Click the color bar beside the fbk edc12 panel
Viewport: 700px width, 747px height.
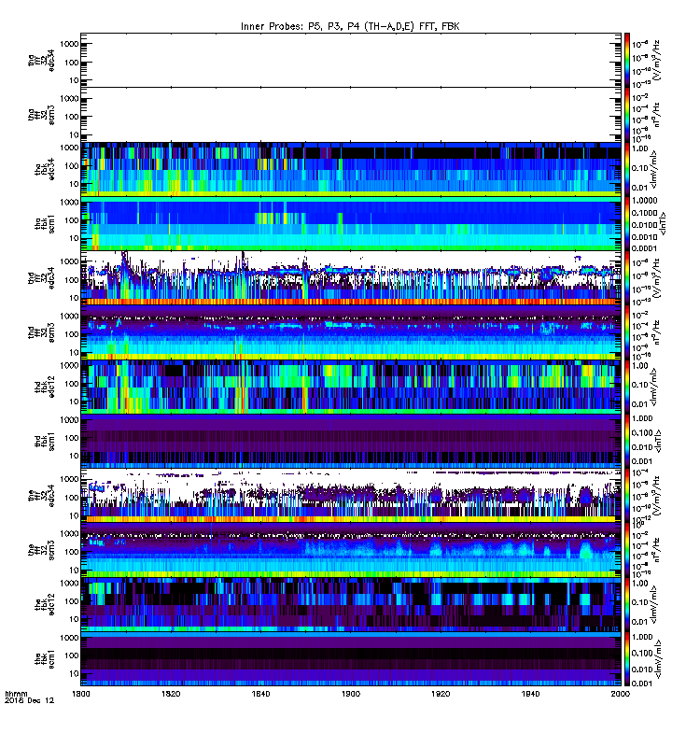627,604
